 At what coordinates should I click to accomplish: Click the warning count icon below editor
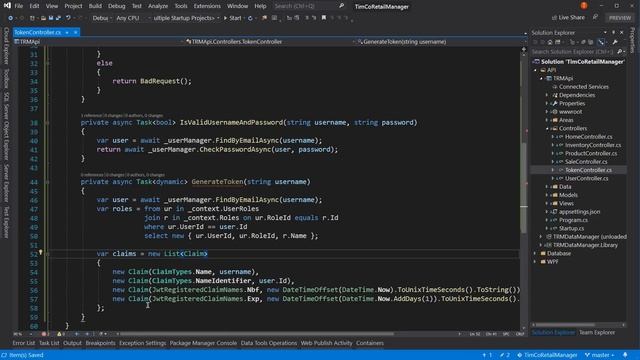coord(59,334)
